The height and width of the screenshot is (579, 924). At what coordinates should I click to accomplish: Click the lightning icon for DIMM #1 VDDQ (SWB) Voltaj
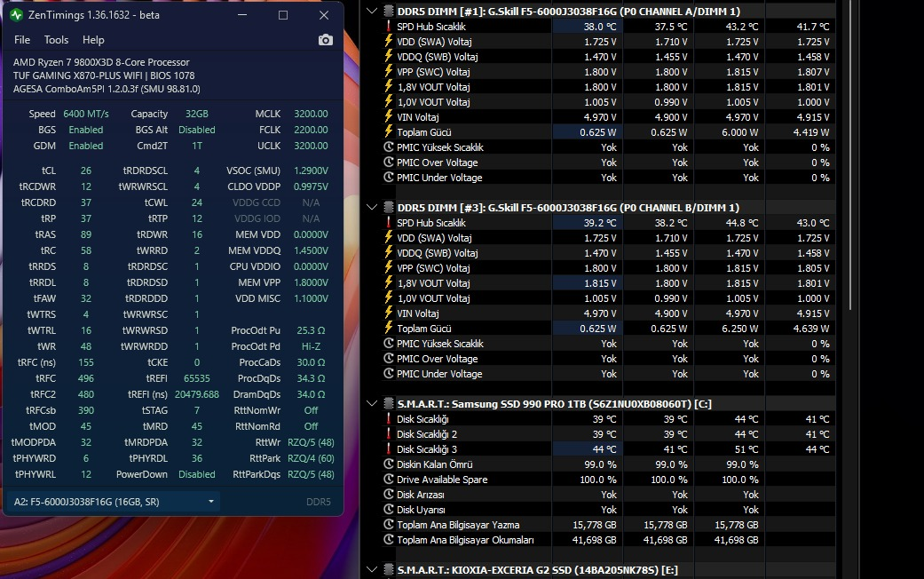(x=389, y=57)
